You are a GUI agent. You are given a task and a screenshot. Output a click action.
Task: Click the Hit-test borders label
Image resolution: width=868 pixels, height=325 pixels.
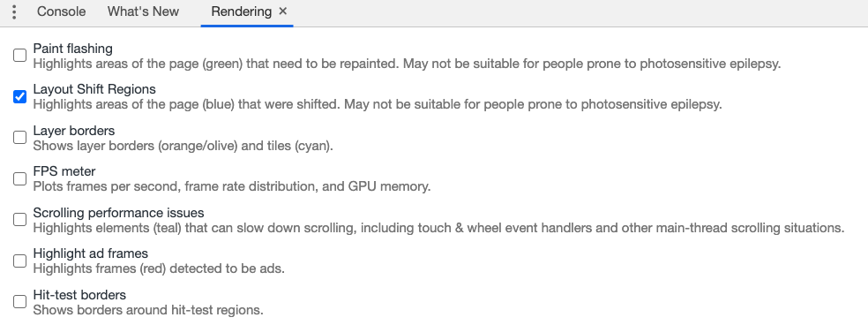(79, 295)
